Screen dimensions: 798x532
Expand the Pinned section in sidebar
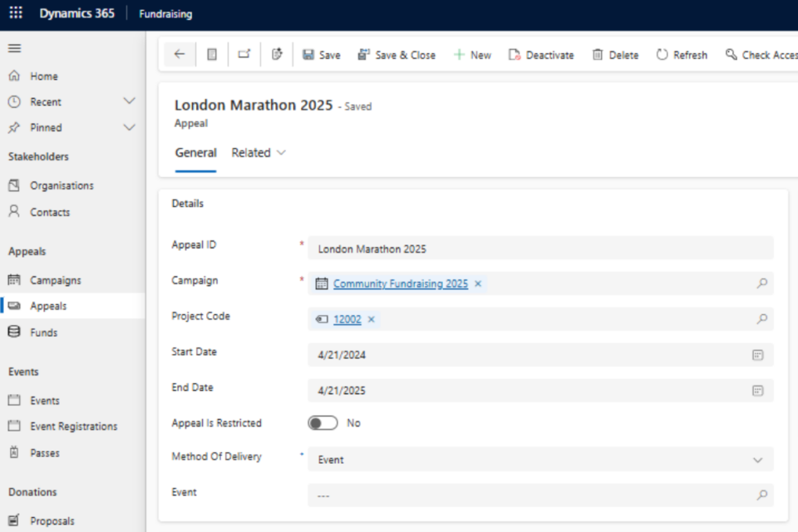129,127
